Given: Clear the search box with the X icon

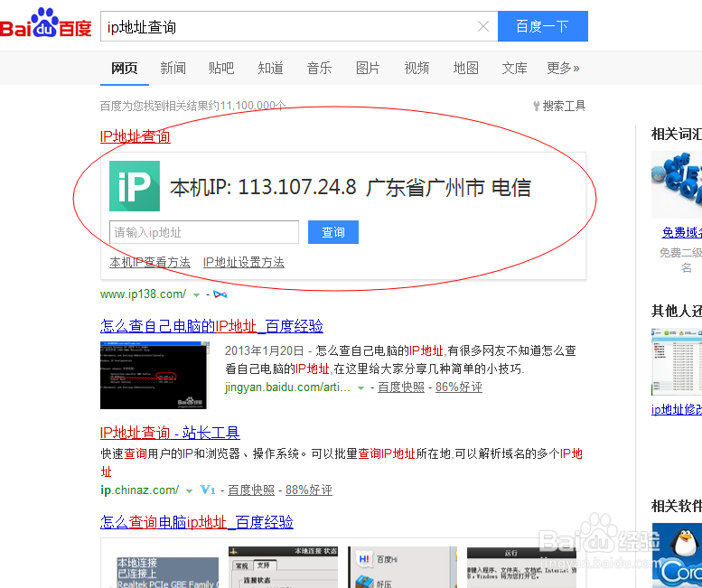Looking at the screenshot, I should pos(483,26).
